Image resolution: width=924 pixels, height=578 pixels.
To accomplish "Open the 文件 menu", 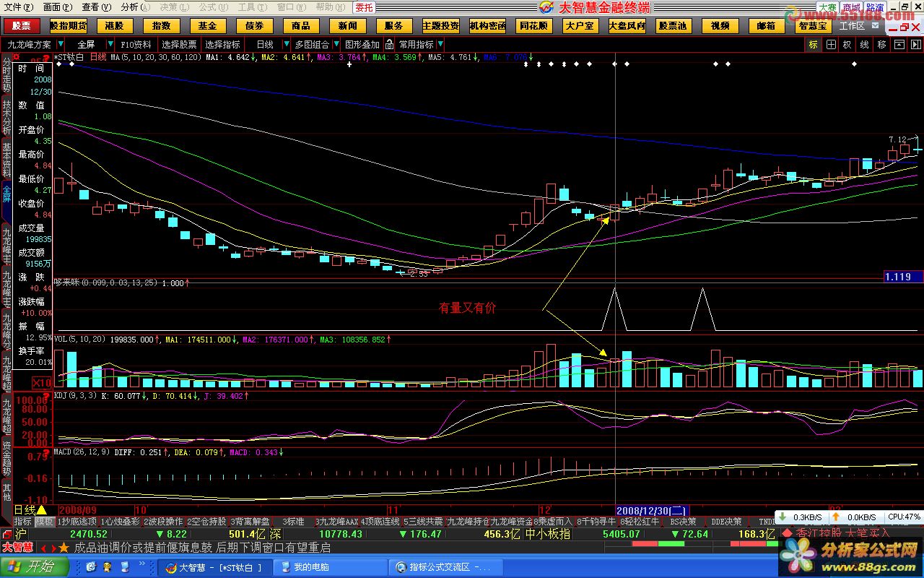I will pyautogui.click(x=18, y=7).
